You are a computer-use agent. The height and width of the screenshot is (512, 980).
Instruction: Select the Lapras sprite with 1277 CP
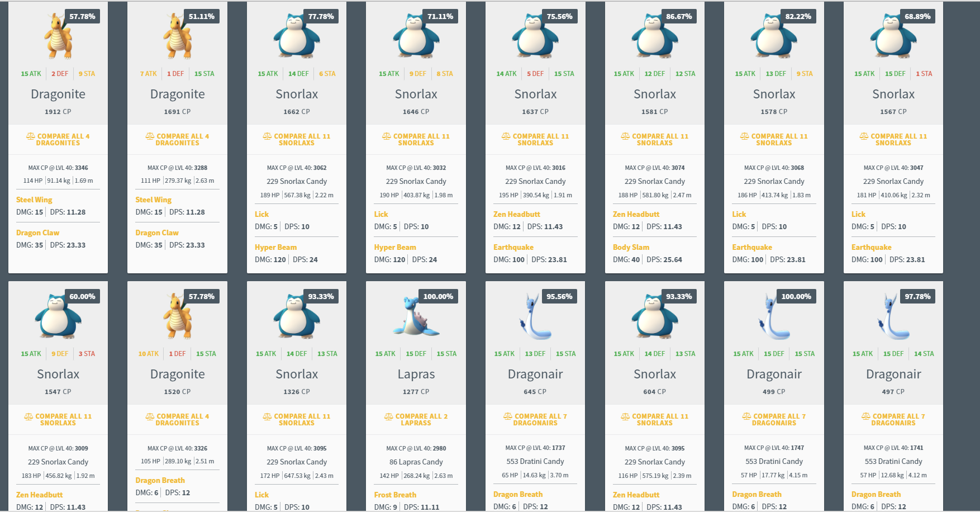(416, 317)
